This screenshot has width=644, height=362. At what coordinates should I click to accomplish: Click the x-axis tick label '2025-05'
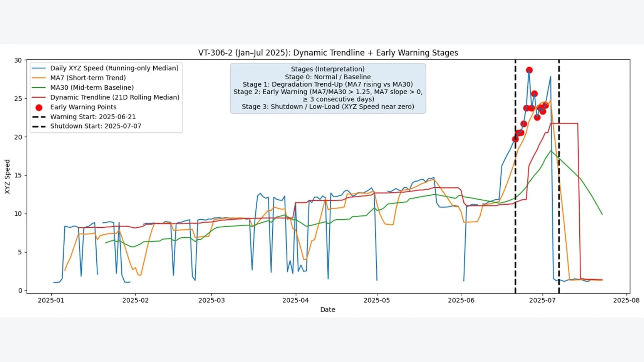377,300
